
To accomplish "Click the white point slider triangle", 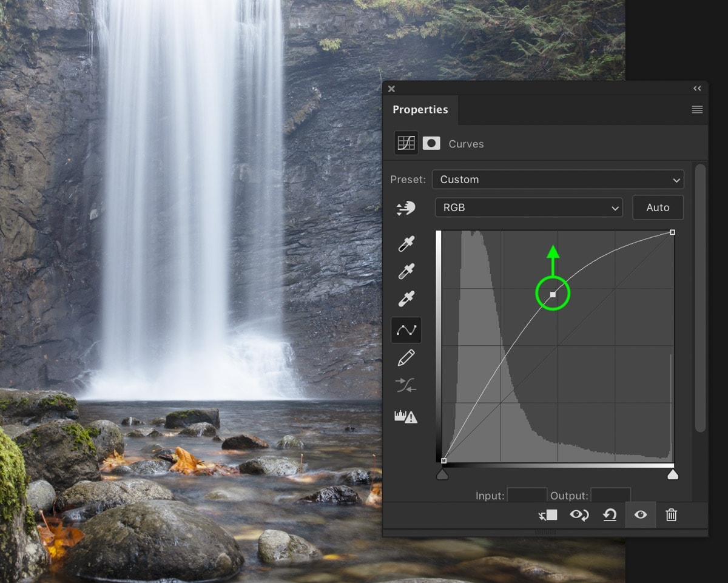I will coord(672,475).
